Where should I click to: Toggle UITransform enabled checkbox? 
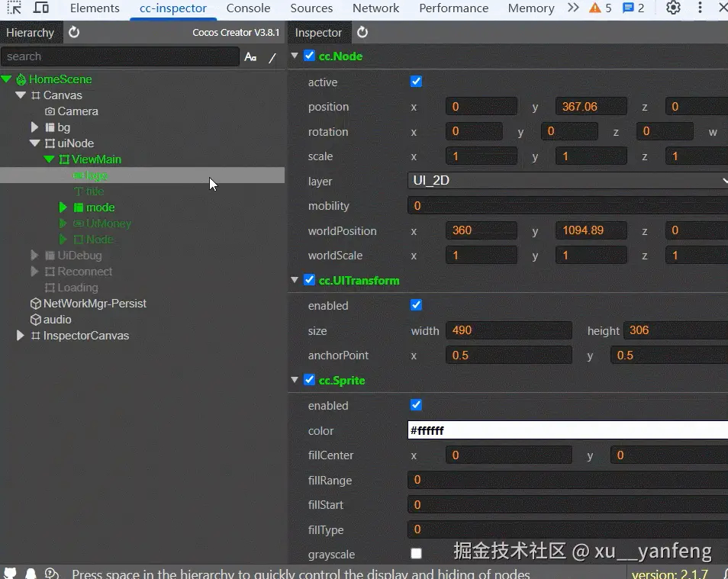416,305
